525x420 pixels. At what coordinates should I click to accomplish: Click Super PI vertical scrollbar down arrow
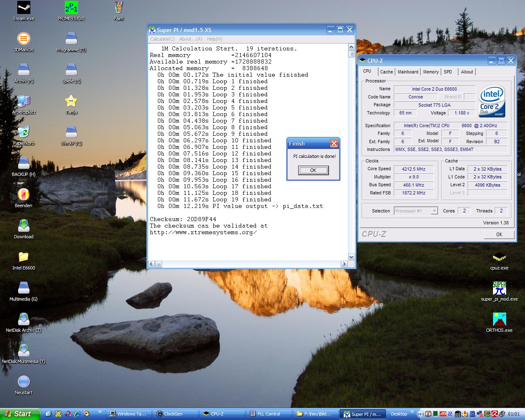351,257
